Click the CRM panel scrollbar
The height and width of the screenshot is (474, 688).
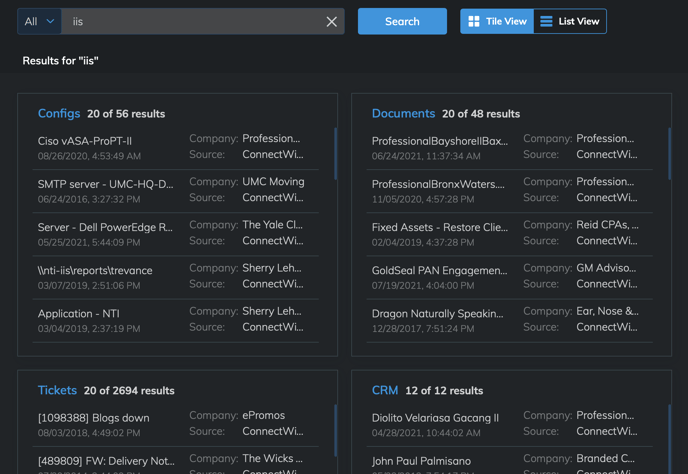(x=670, y=439)
